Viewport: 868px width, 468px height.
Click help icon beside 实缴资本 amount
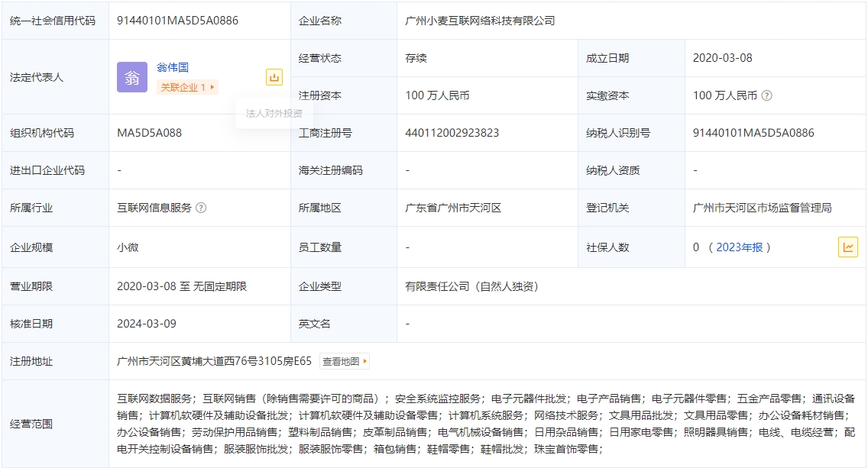[766, 96]
